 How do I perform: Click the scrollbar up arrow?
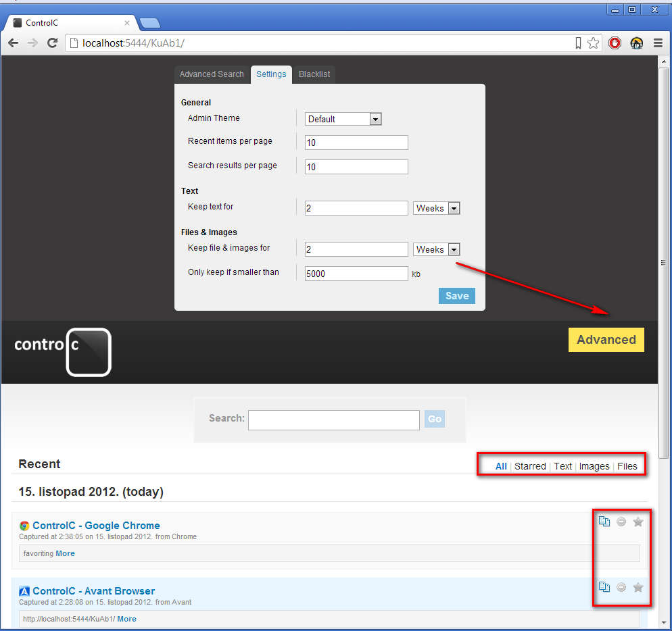click(x=663, y=61)
